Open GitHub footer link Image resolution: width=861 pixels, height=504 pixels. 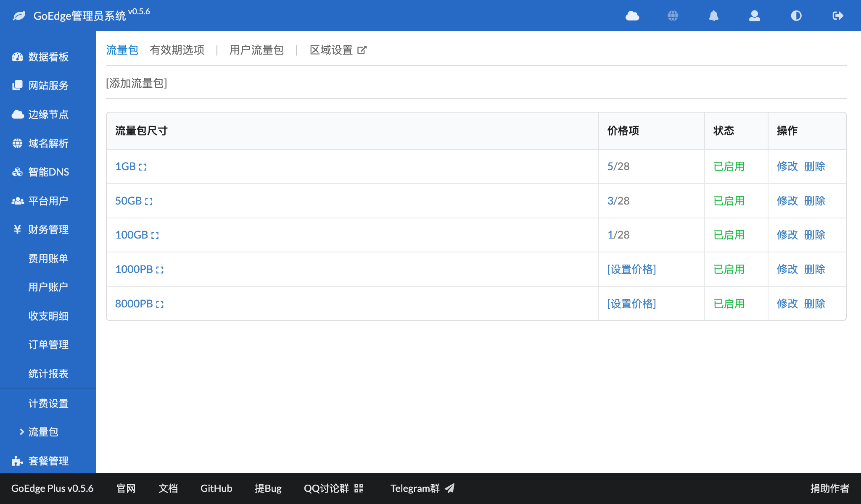tap(216, 488)
